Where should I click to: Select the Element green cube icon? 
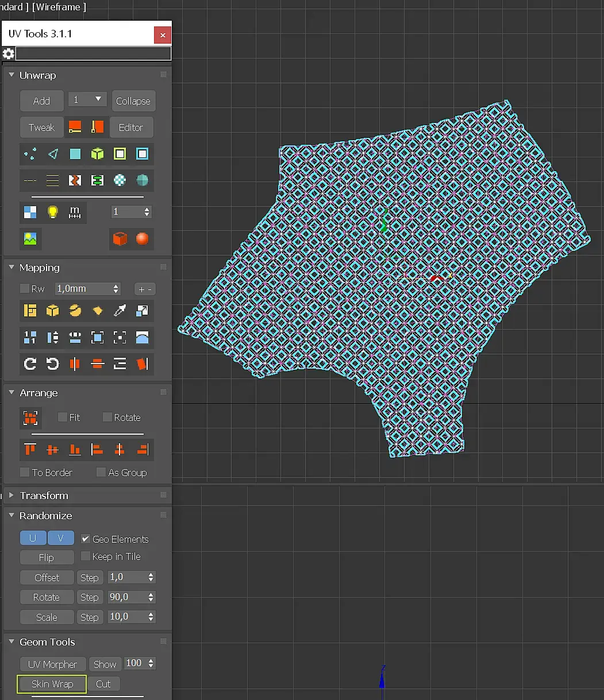click(x=98, y=154)
